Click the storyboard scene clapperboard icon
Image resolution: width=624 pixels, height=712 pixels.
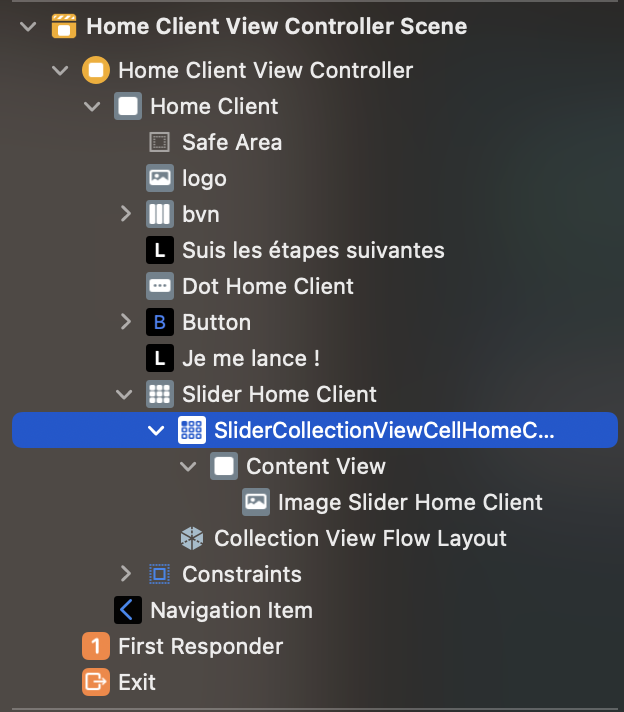pos(64,26)
